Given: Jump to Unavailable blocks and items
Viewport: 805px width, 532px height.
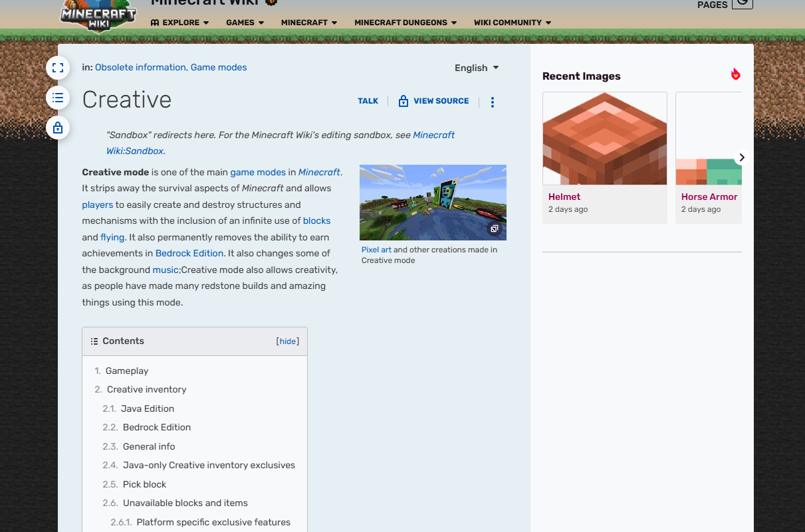Looking at the screenshot, I should [185, 503].
